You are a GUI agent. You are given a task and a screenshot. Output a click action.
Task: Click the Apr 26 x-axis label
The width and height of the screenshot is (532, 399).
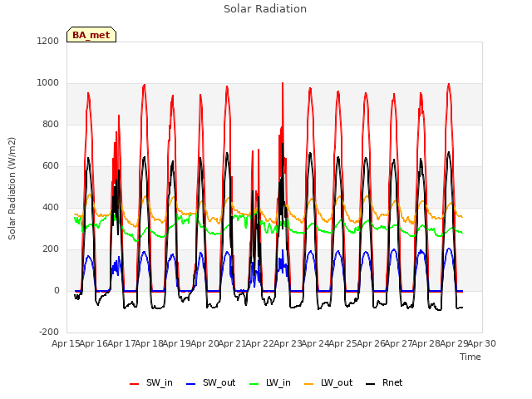coord(371,343)
